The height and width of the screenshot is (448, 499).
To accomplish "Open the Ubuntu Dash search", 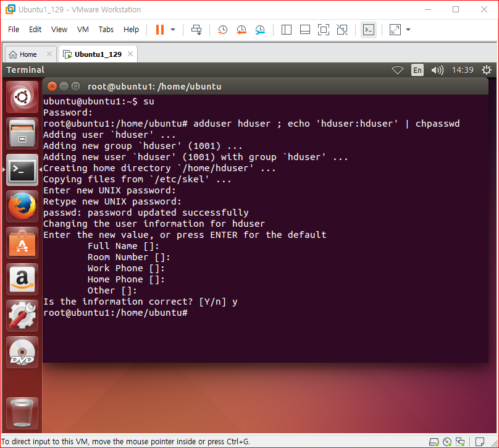I will [22, 97].
